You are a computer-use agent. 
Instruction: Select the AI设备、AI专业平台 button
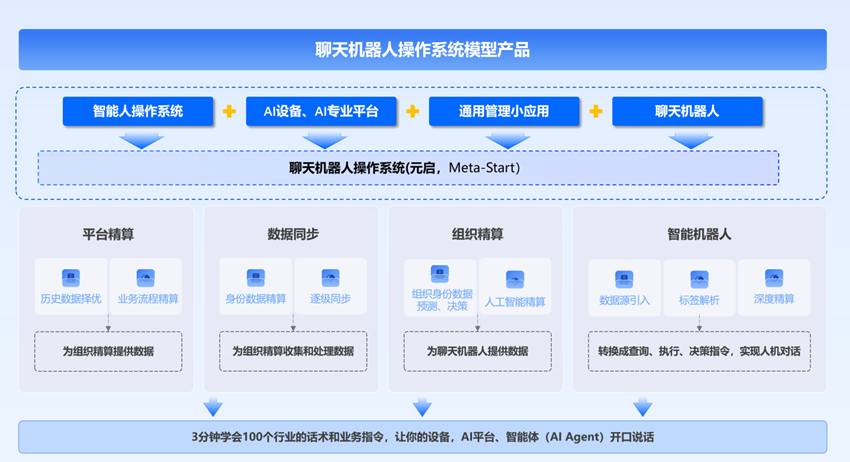(x=321, y=111)
